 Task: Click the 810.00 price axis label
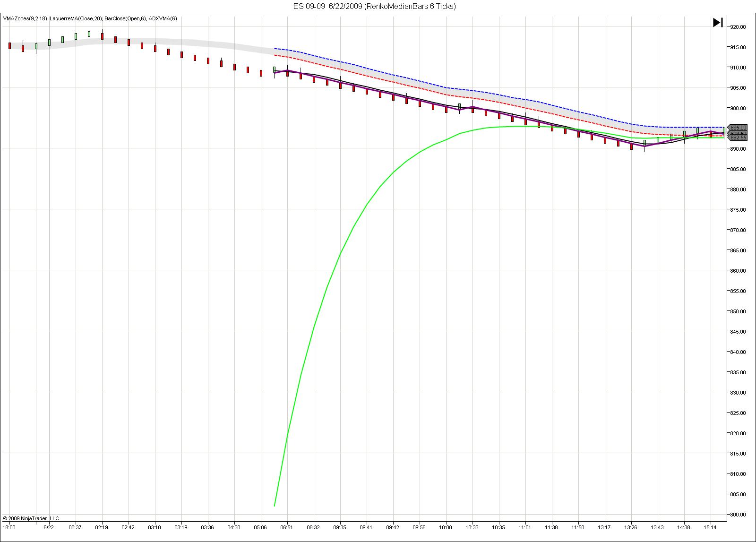click(738, 474)
